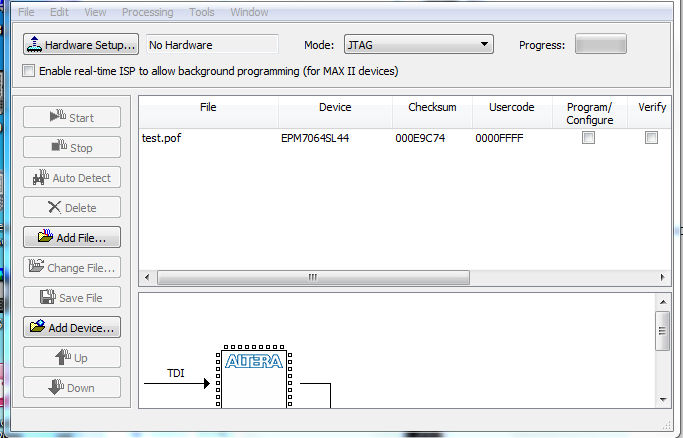Screen dimensions: 683x438
Task: Click the Device column header
Action: pos(335,112)
